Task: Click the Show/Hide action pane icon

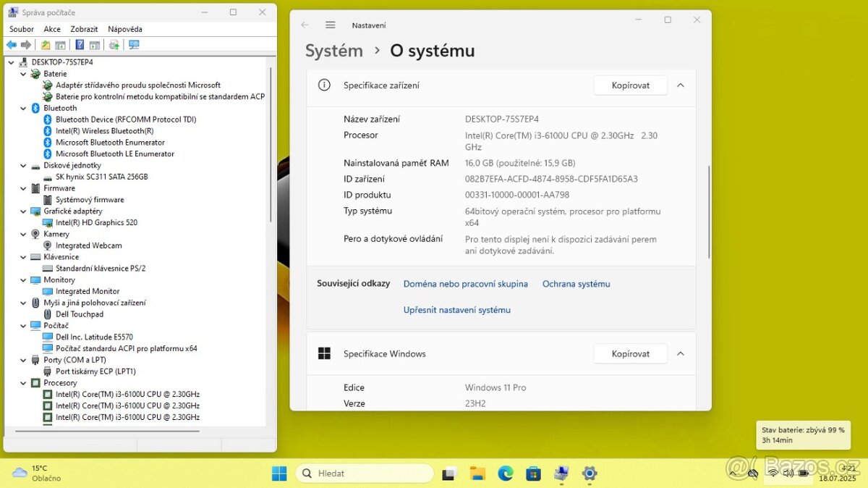Action: [95, 45]
